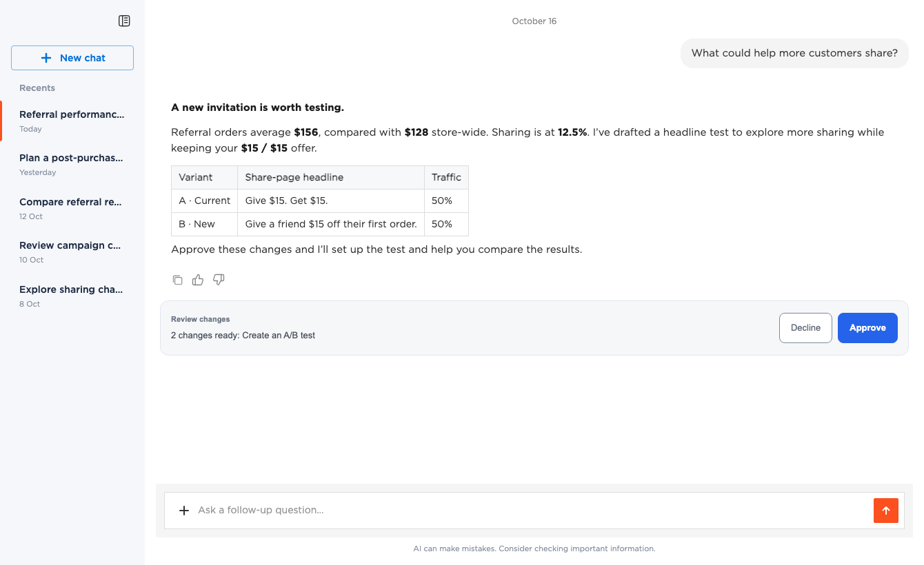
Task: Click the 'A · Current' variant cell
Action: click(204, 201)
